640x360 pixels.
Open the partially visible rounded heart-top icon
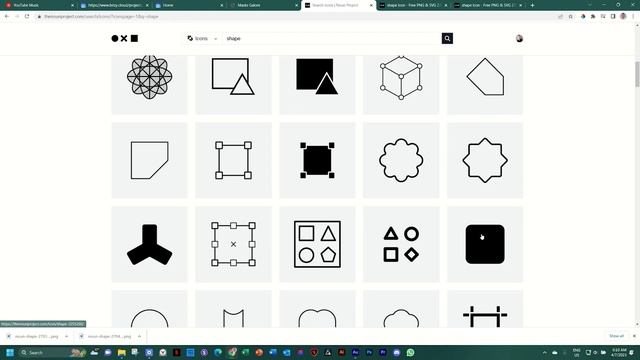click(x=317, y=318)
